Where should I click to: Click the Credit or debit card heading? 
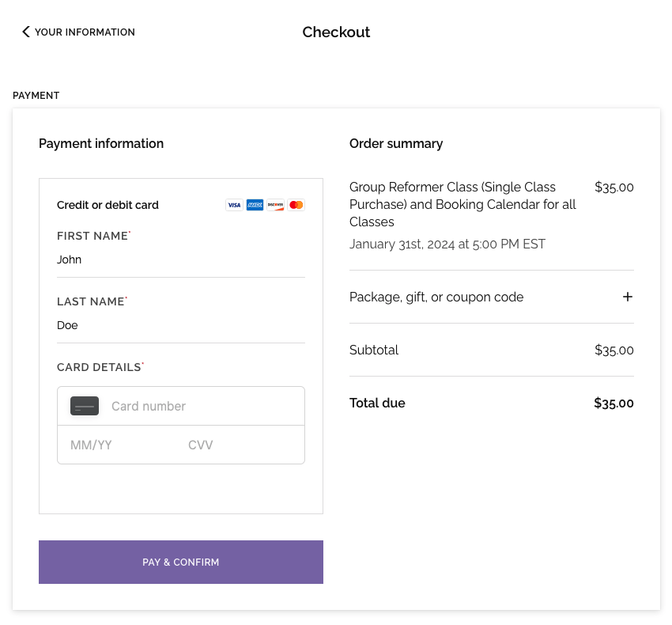108,205
